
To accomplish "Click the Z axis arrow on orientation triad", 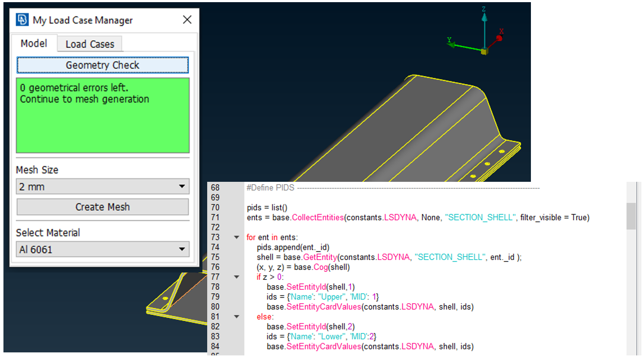I will 484,16.
